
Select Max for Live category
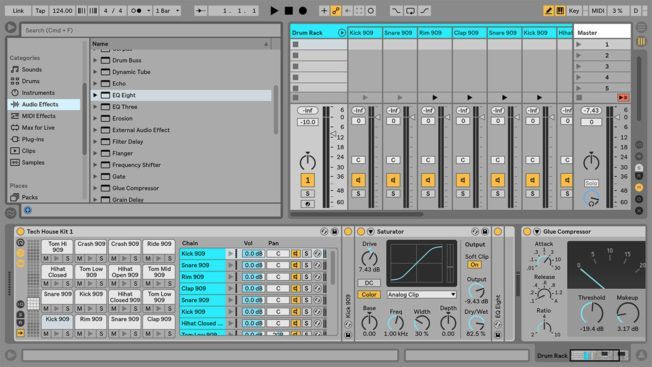(38, 128)
